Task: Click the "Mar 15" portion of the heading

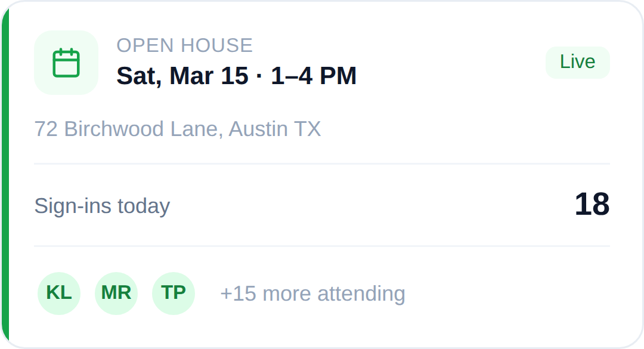Action: [209, 76]
